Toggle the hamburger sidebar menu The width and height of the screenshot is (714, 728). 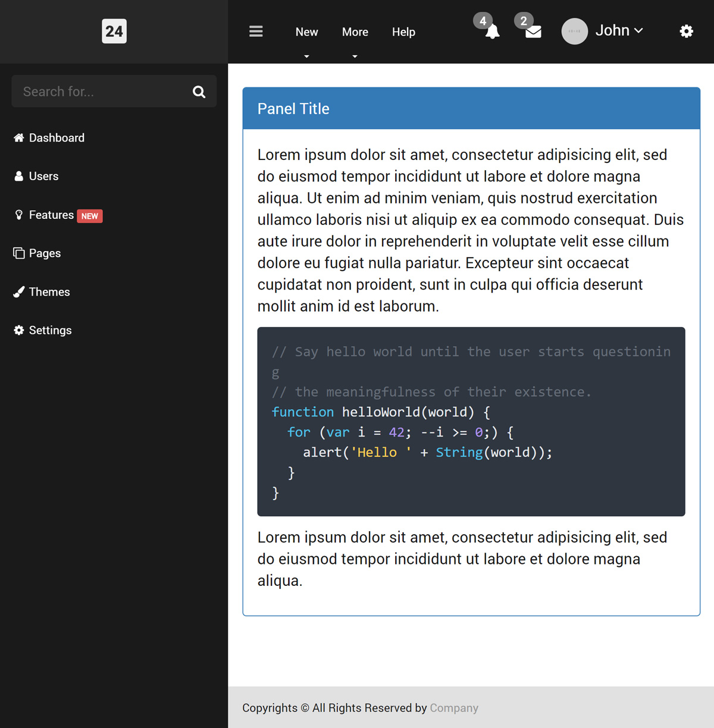[x=256, y=32]
